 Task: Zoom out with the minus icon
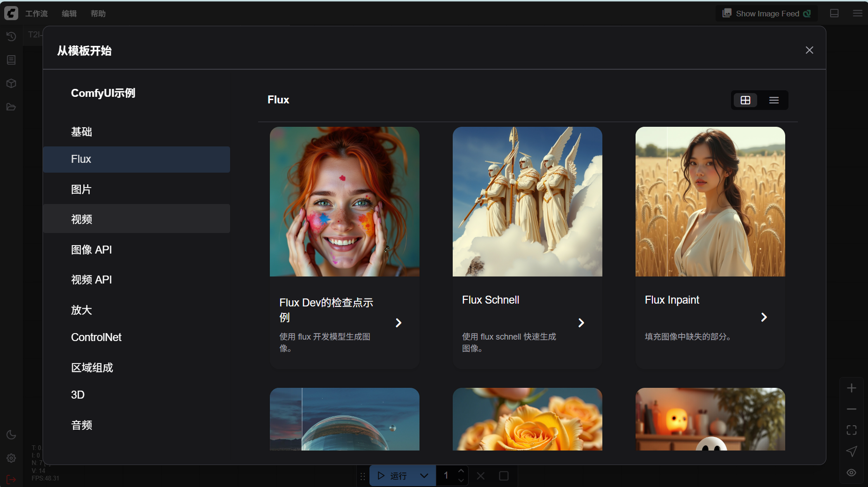[x=852, y=409]
